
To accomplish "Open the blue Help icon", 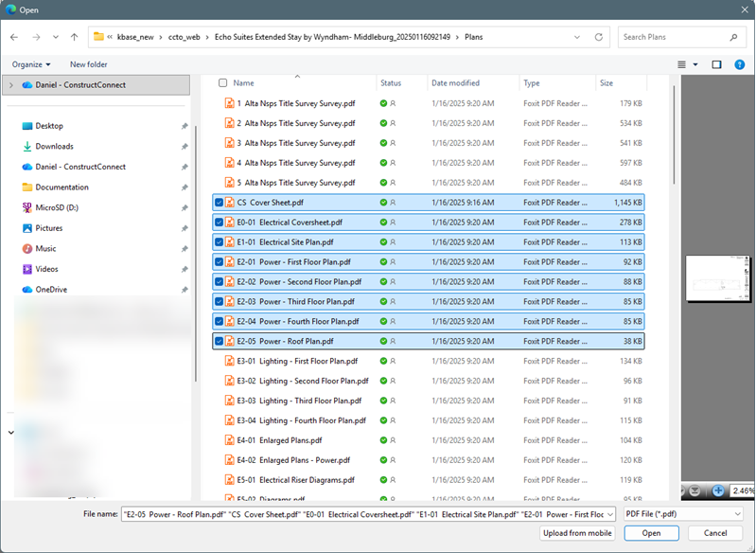I will click(740, 64).
